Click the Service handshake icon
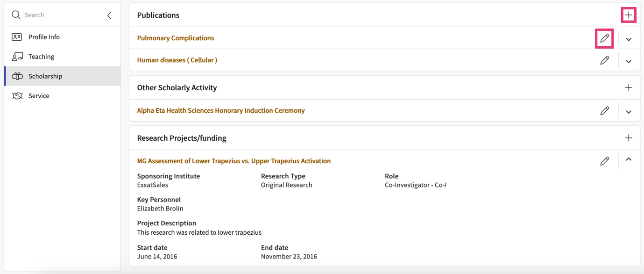The image size is (644, 274). point(17,96)
